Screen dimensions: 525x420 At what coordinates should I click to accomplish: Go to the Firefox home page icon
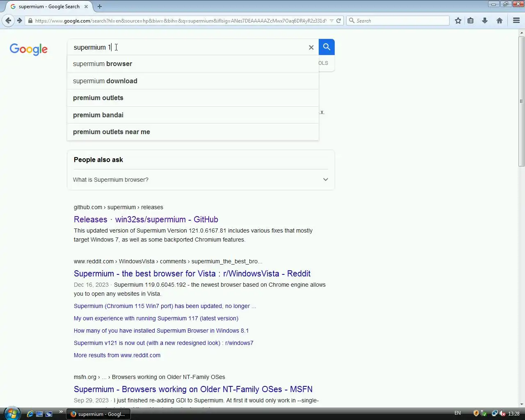[500, 21]
